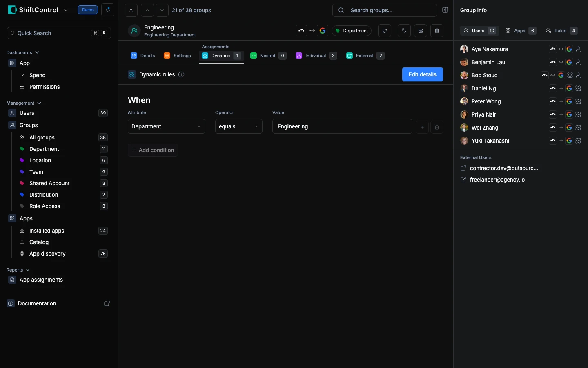This screenshot has width=588, height=368.
Task: Open Documentation external link icon
Action: click(x=107, y=303)
